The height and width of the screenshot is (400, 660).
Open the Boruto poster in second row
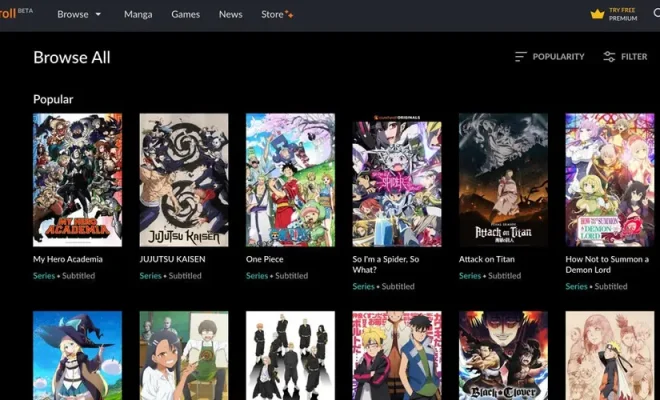pos(397,355)
